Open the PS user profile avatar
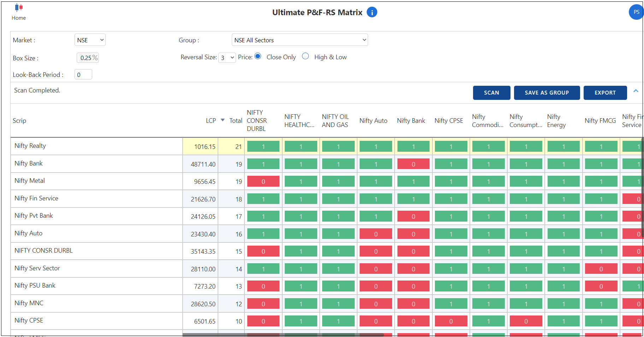The width and height of the screenshot is (644, 337). click(636, 12)
